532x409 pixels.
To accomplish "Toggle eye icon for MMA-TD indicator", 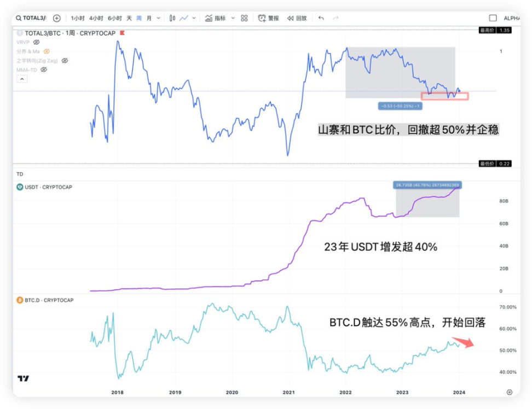I will 44,69.
